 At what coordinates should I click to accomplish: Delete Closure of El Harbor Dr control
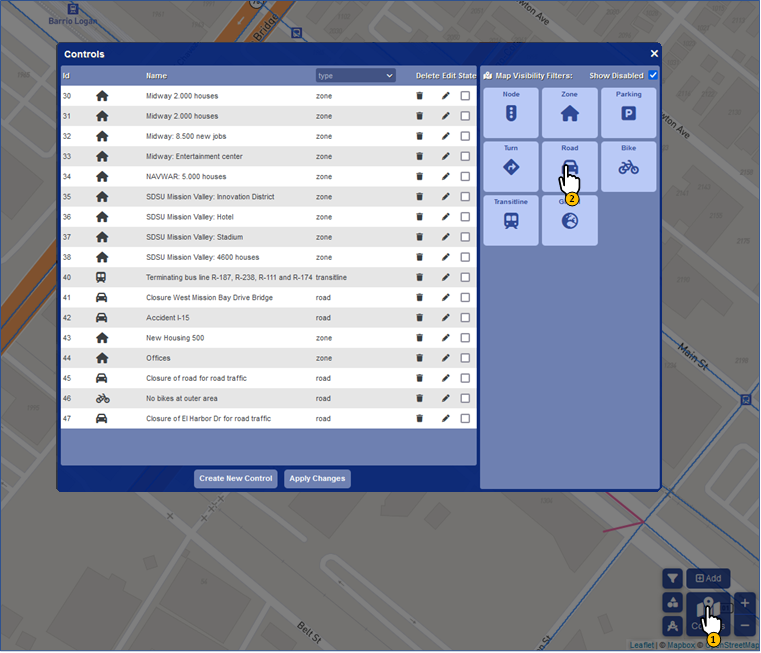click(419, 418)
